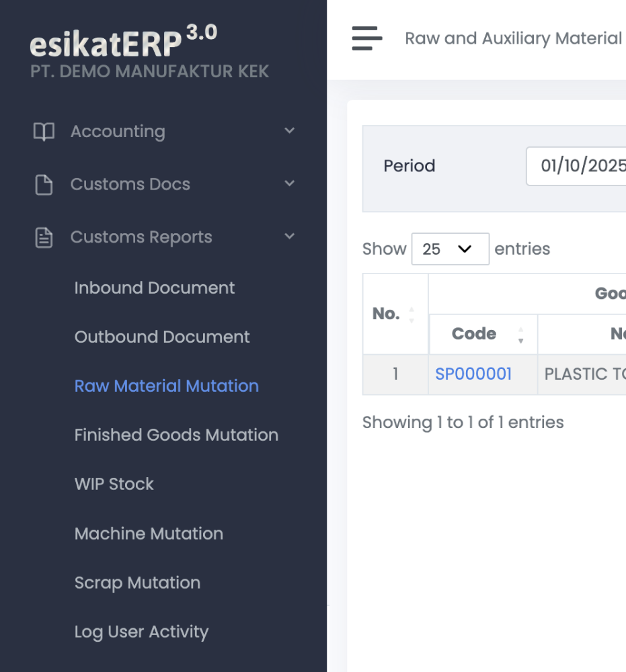The height and width of the screenshot is (672, 626).
Task: Open Inbound Document report
Action: click(x=155, y=288)
